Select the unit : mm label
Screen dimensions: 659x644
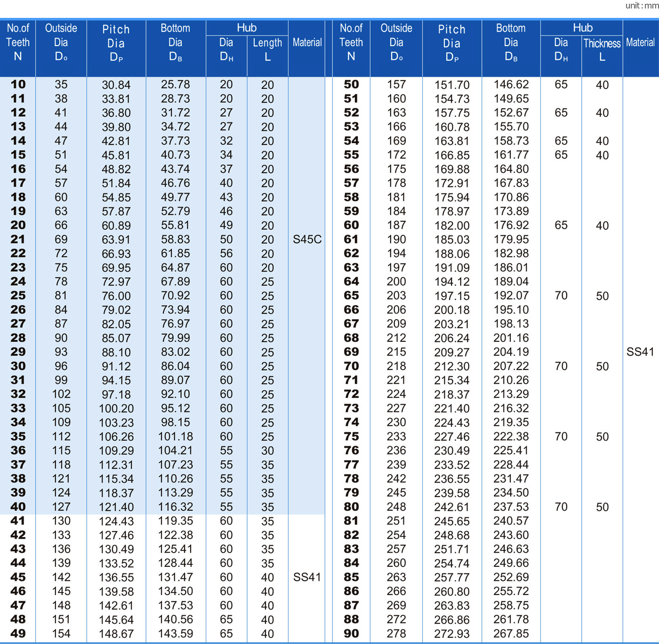[x=642, y=6]
